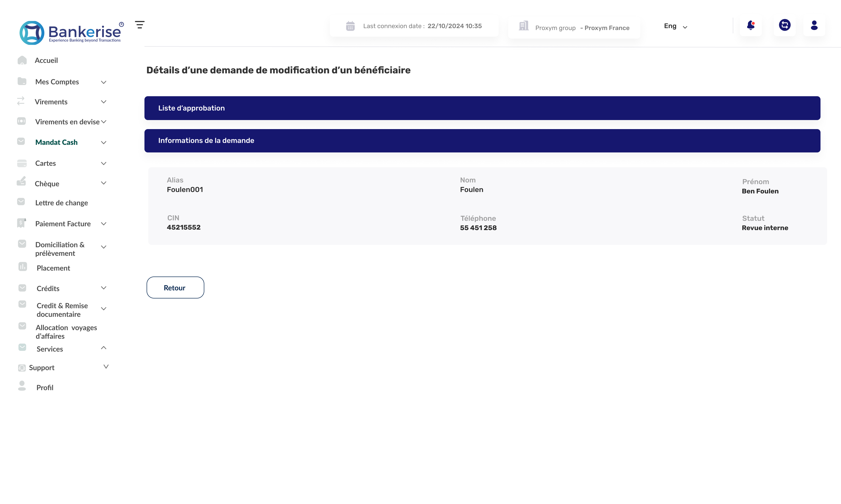Open the Allocation voyages d'affaires item
This screenshot has width=841, height=504.
pos(66,332)
